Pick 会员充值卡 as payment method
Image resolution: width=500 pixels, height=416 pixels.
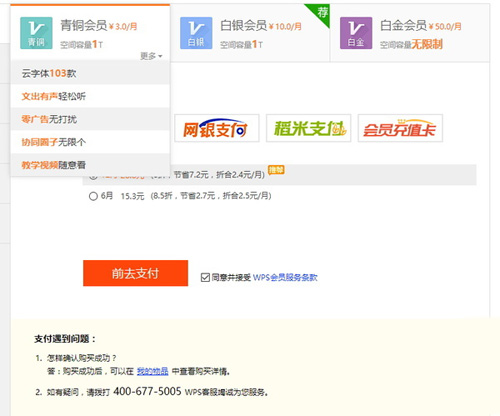400,128
